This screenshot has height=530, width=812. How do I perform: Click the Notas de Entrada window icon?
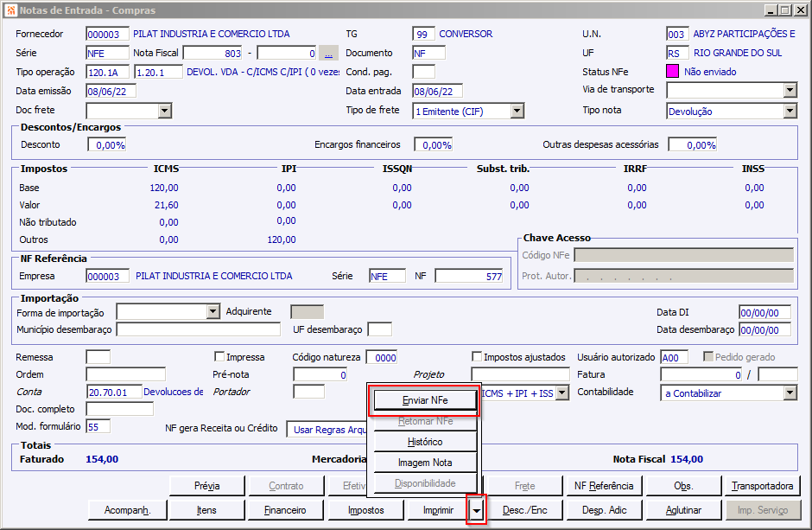coord(10,10)
